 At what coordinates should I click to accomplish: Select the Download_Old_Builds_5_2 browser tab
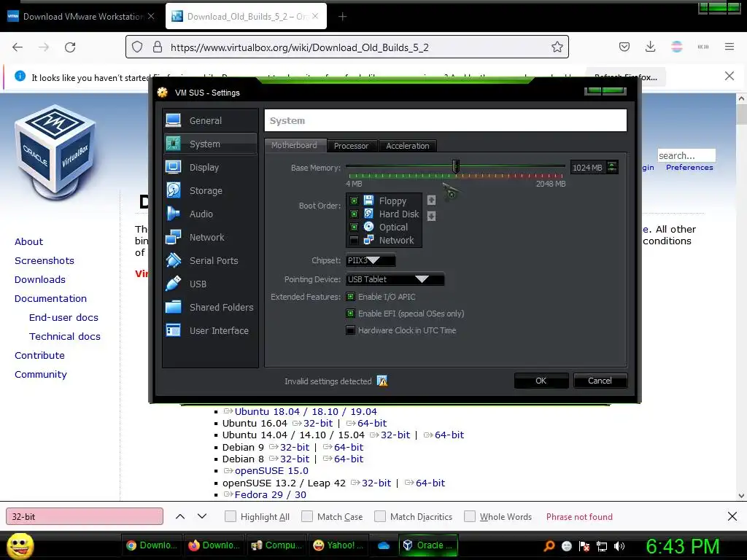pos(246,16)
